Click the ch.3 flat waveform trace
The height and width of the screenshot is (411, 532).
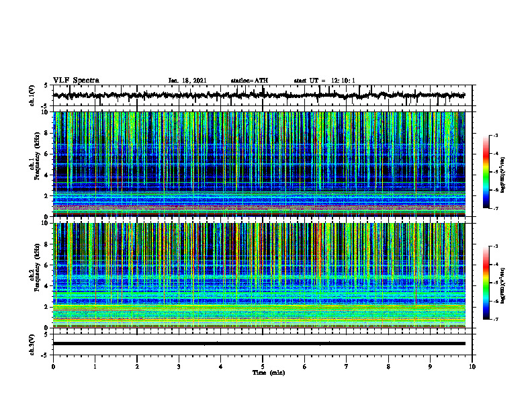(259, 344)
